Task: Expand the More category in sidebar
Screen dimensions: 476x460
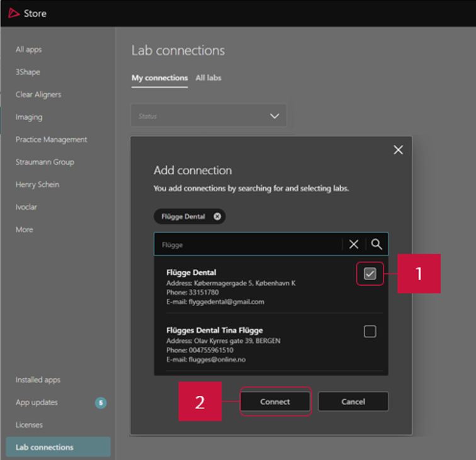Action: click(x=25, y=230)
